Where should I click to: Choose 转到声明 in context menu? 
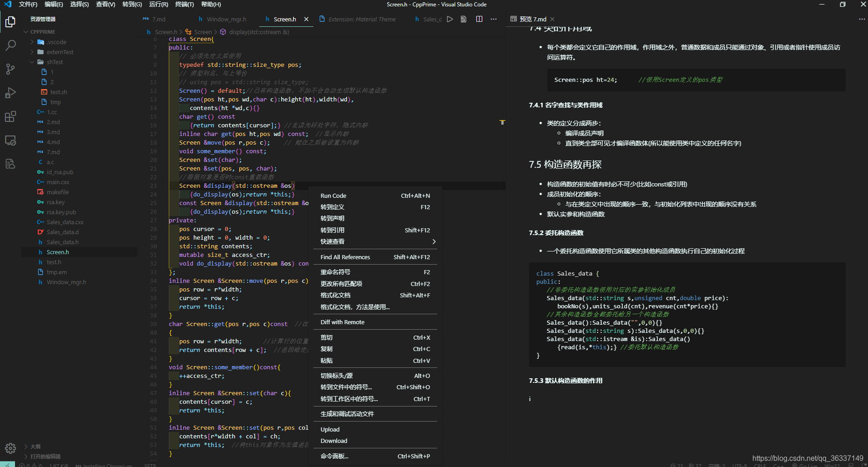click(x=375, y=218)
